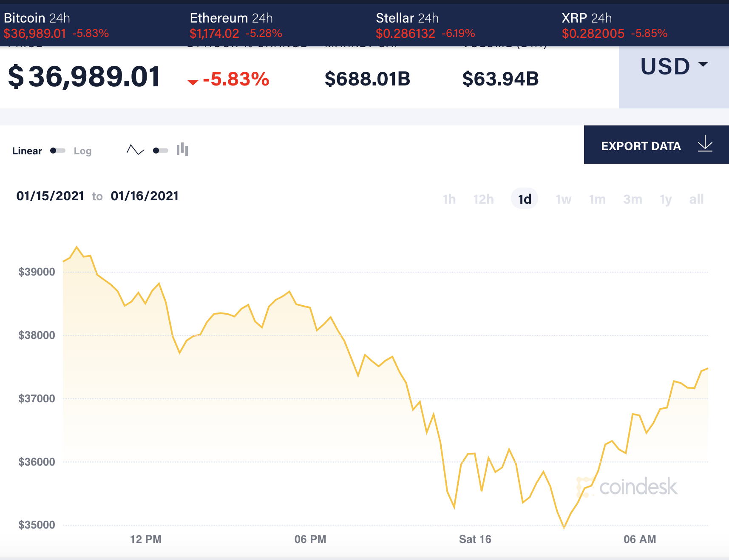This screenshot has height=560, width=729.
Task: Select the line chart icon
Action: [135, 150]
